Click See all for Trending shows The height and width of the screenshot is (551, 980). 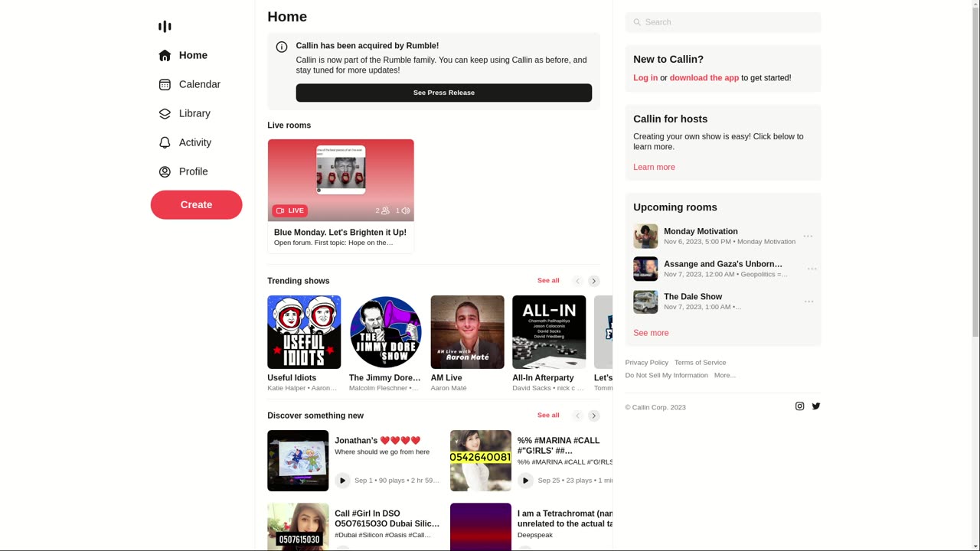pyautogui.click(x=548, y=281)
